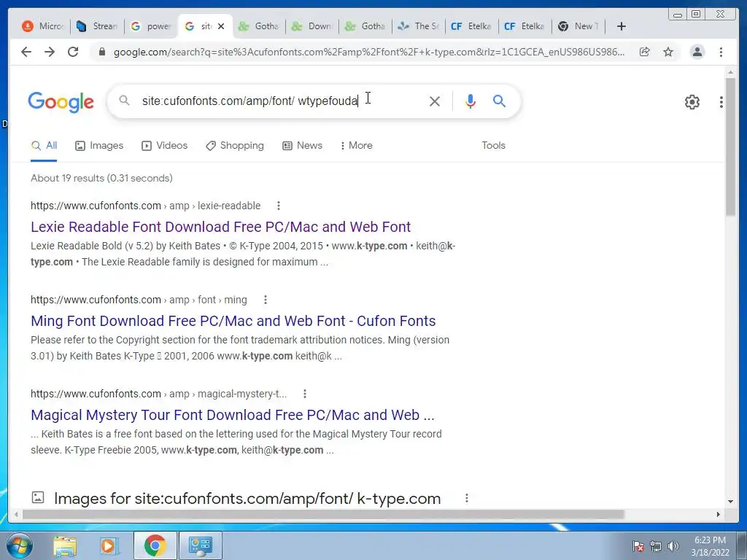Open Lexie Readable Font Download result
The height and width of the screenshot is (560, 747).
point(220,227)
